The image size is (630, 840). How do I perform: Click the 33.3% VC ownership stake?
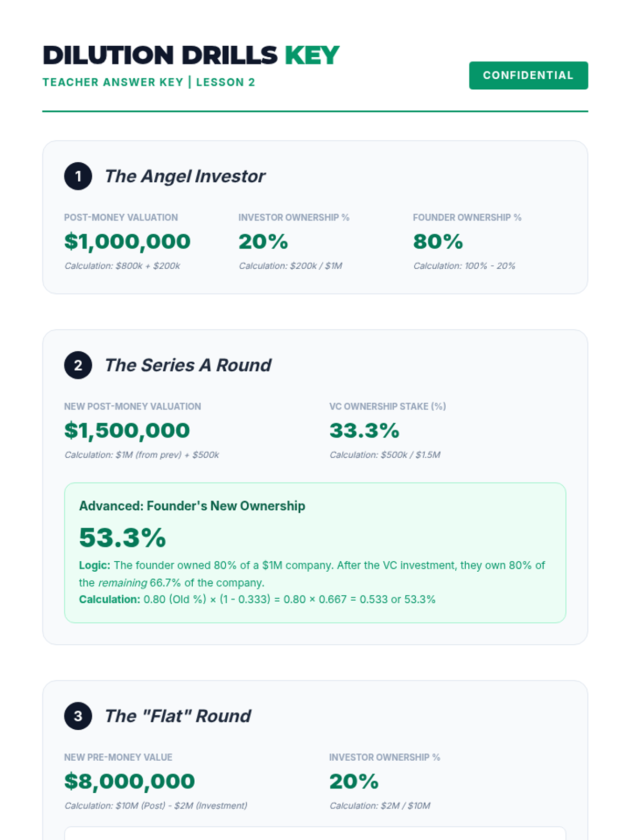(x=364, y=430)
